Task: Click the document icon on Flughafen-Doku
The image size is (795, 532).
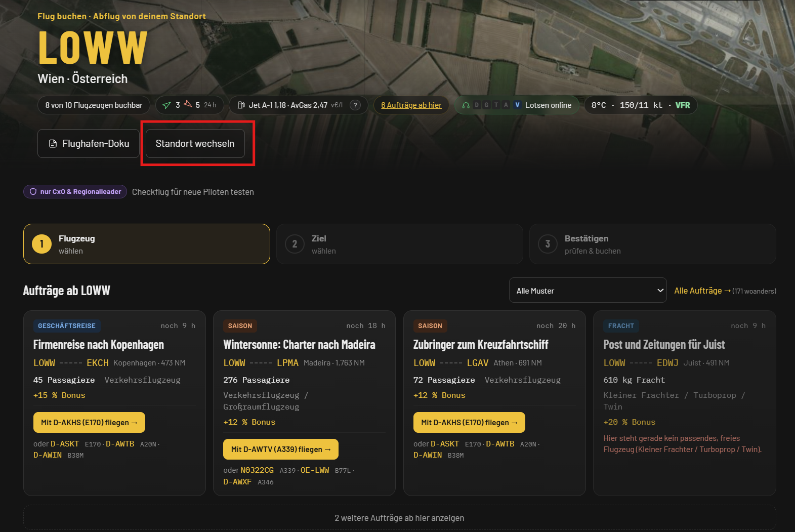Action: point(53,144)
